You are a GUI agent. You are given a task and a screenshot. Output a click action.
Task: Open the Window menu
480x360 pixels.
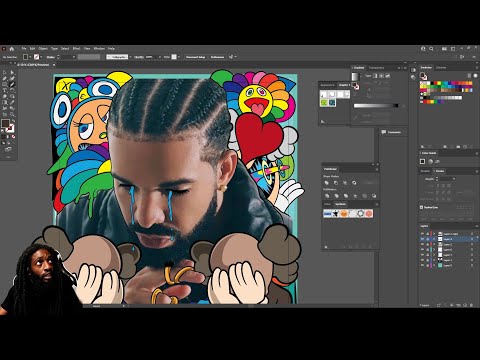(99, 49)
